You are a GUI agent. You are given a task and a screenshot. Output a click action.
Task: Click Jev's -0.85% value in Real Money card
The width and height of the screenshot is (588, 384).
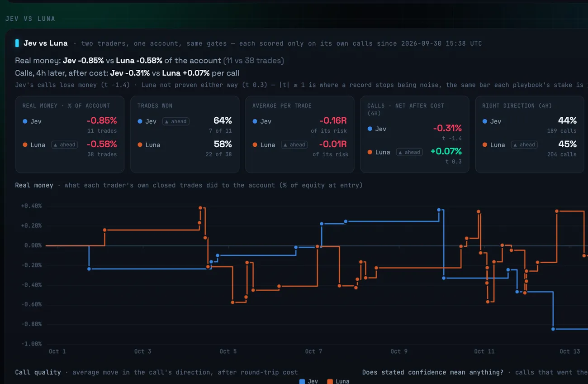point(102,121)
